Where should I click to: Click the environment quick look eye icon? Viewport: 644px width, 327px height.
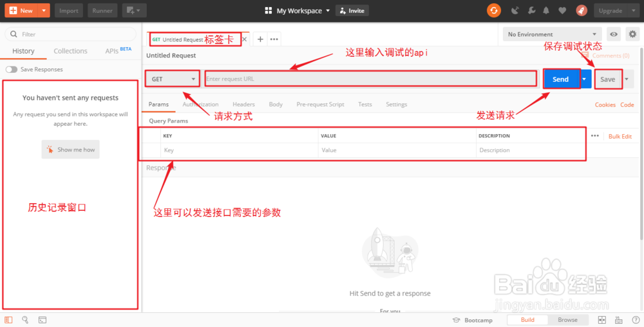[x=614, y=34]
